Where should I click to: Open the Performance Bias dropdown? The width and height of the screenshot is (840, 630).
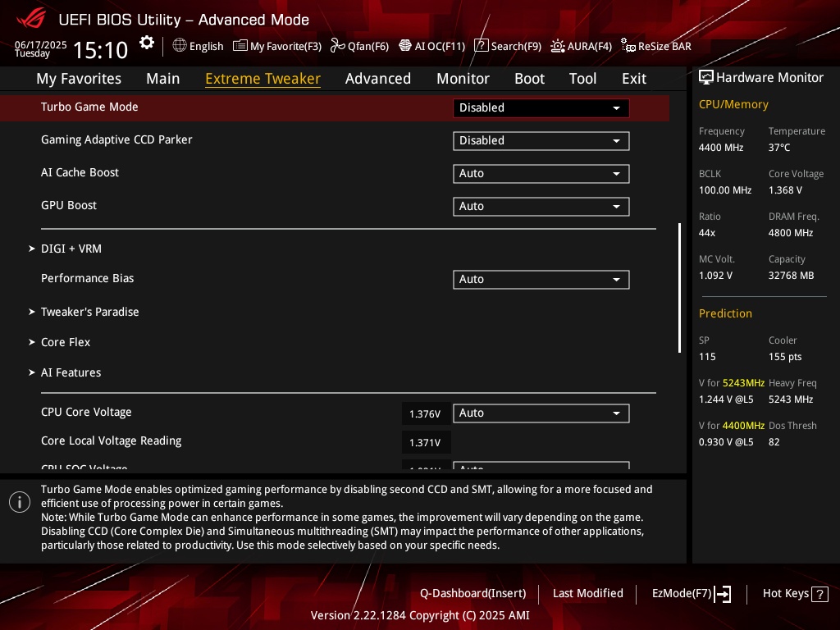(x=541, y=280)
